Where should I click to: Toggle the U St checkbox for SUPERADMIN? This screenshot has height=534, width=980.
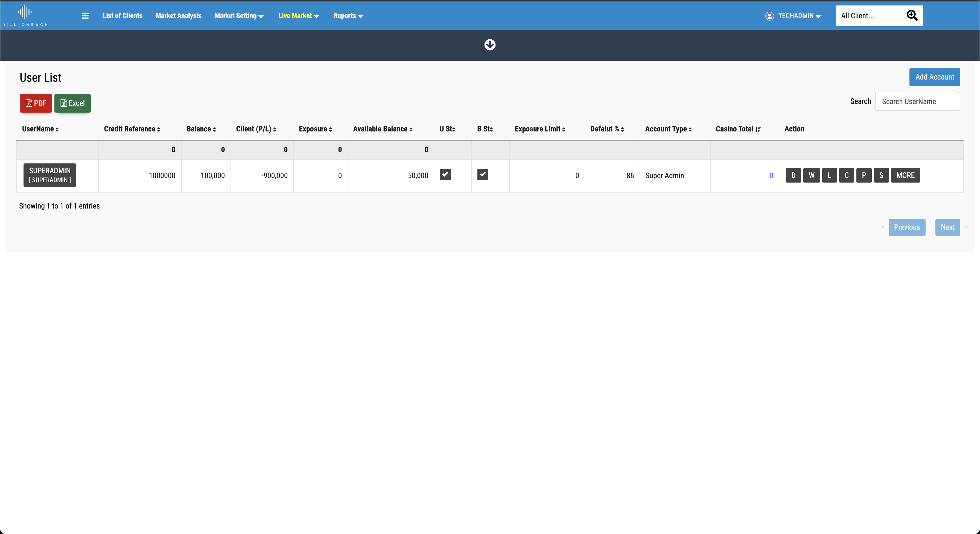(x=445, y=175)
